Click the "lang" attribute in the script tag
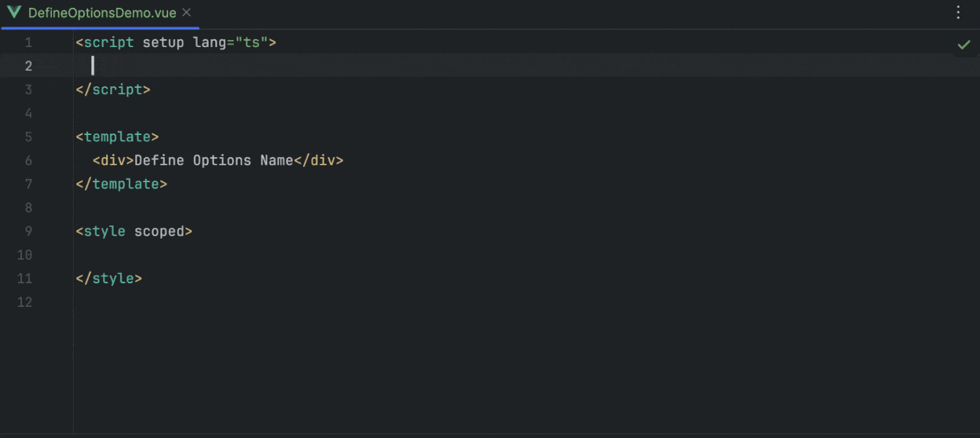The image size is (980, 438). tap(209, 42)
